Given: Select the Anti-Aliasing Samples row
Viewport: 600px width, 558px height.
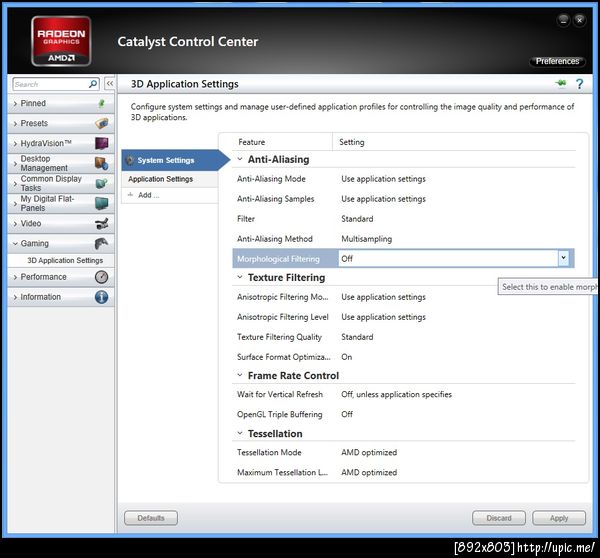Looking at the screenshot, I should click(403, 199).
